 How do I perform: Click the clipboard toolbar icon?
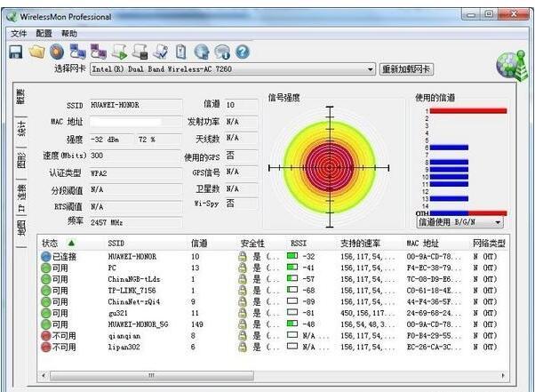coord(180,52)
